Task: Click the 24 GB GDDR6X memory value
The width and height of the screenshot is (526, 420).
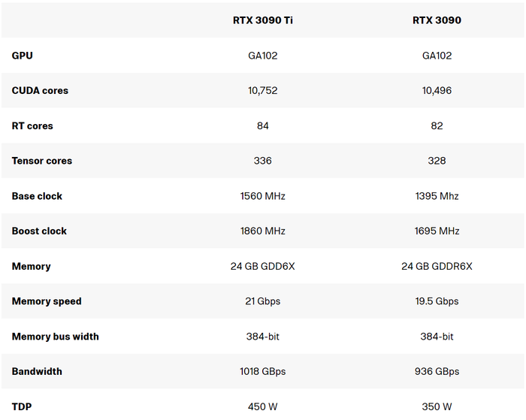Action: coord(437,266)
